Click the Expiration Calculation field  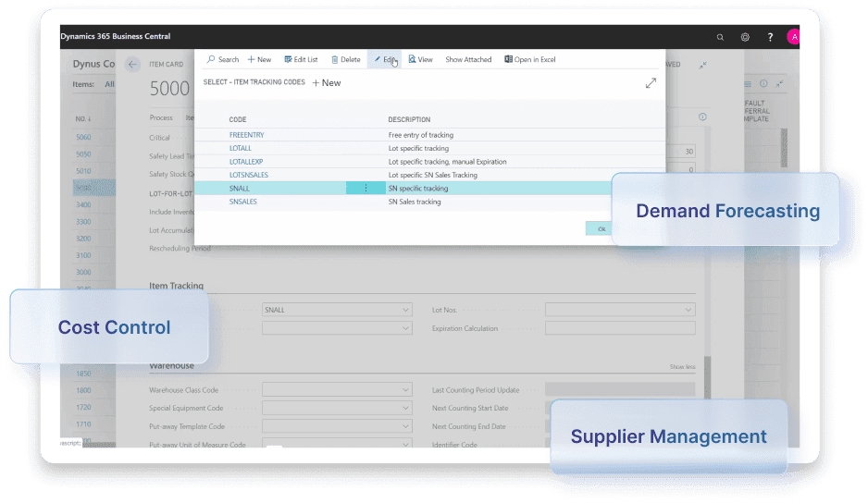620,328
